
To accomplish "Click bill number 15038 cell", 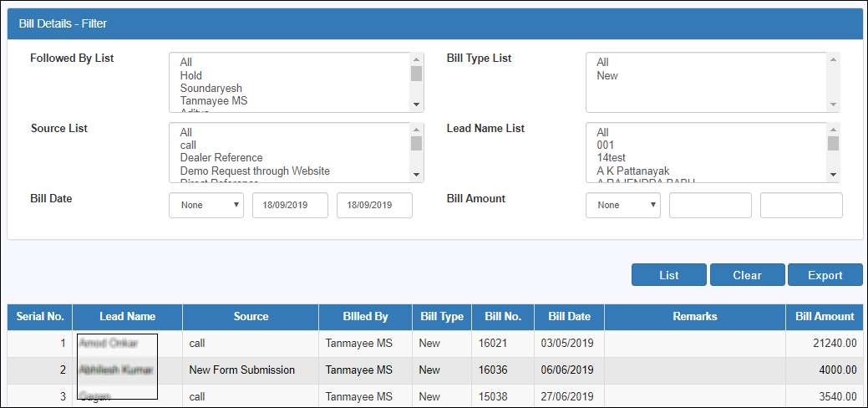I will coord(503,396).
